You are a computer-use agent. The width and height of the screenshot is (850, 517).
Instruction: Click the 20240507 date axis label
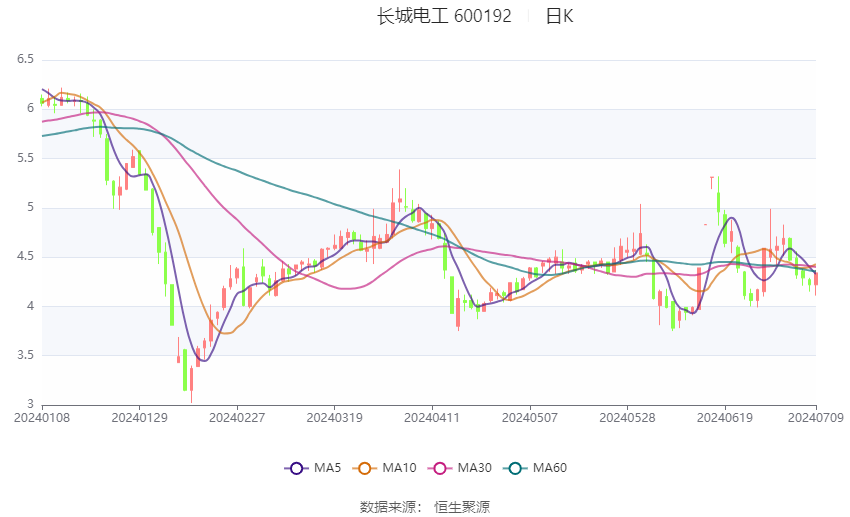530,418
